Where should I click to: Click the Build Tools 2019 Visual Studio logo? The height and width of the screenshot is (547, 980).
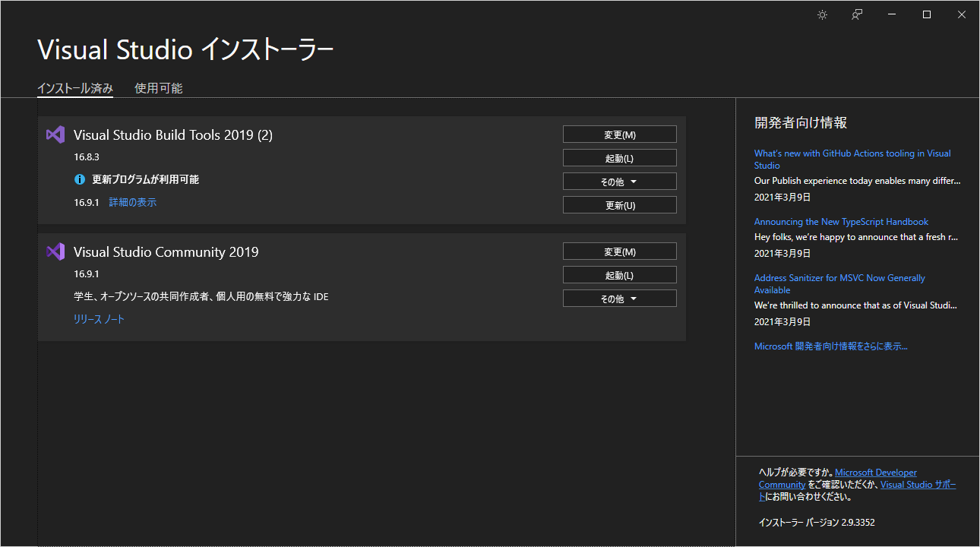point(55,134)
